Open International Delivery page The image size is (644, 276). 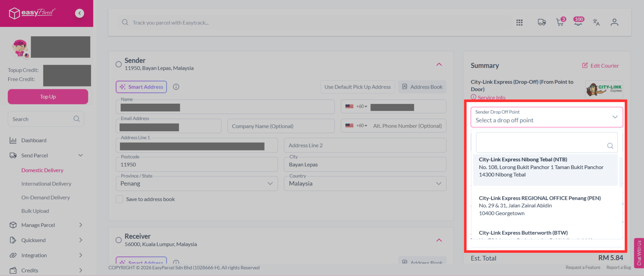(x=47, y=184)
